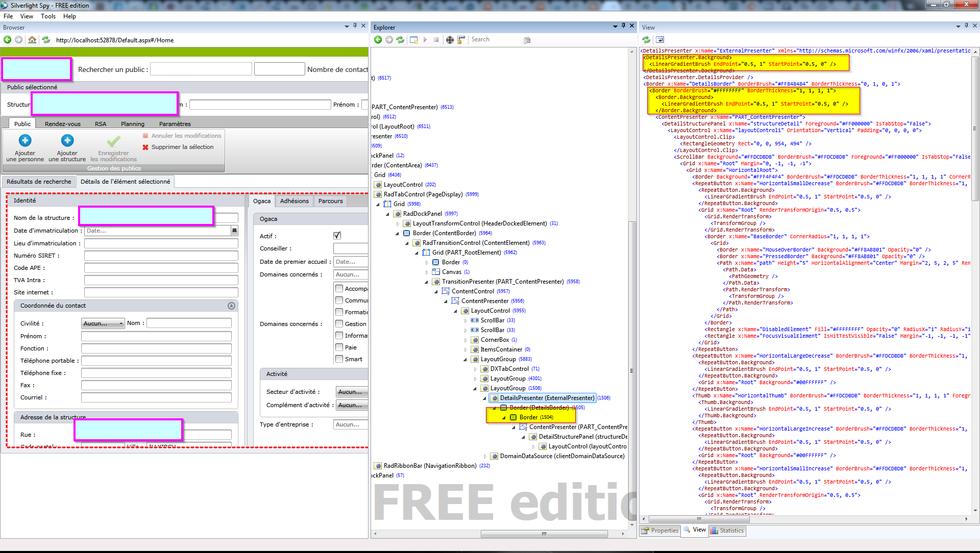
Task: Click the Explorer refresh icon
Action: [x=400, y=40]
